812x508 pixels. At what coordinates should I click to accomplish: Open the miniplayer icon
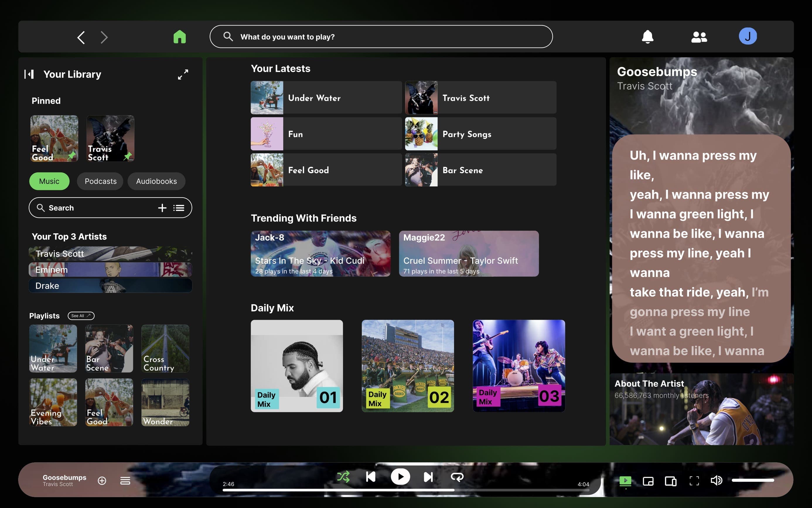(648, 481)
